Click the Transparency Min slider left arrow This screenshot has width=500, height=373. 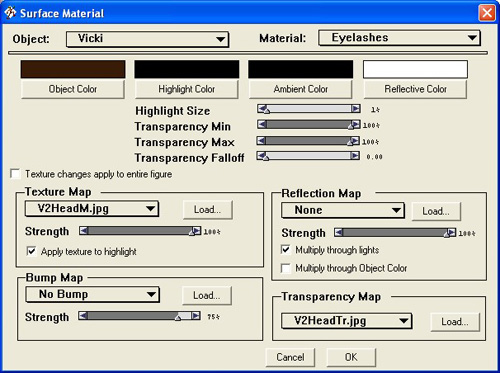(262, 124)
